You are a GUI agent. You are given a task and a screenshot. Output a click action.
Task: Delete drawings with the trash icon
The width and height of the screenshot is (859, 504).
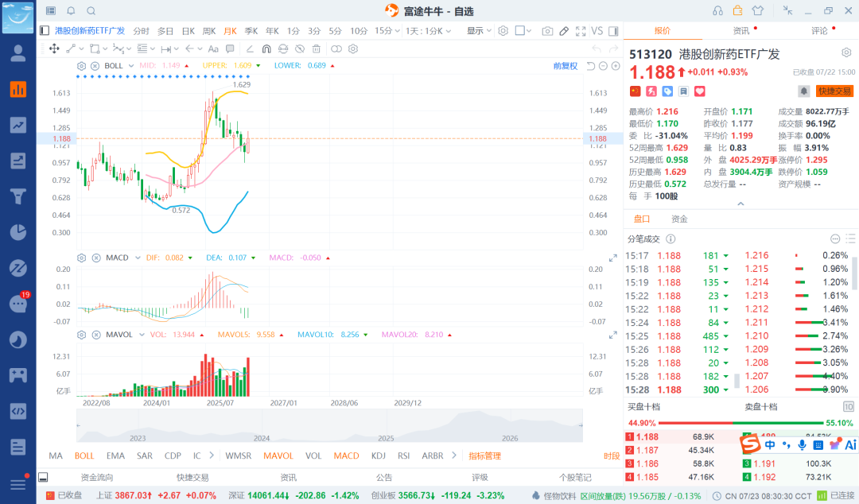tap(316, 48)
